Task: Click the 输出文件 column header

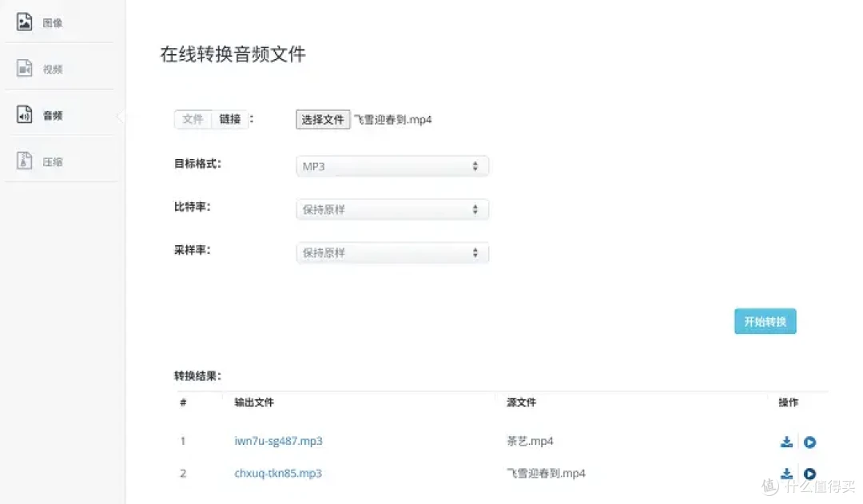Action: point(254,403)
